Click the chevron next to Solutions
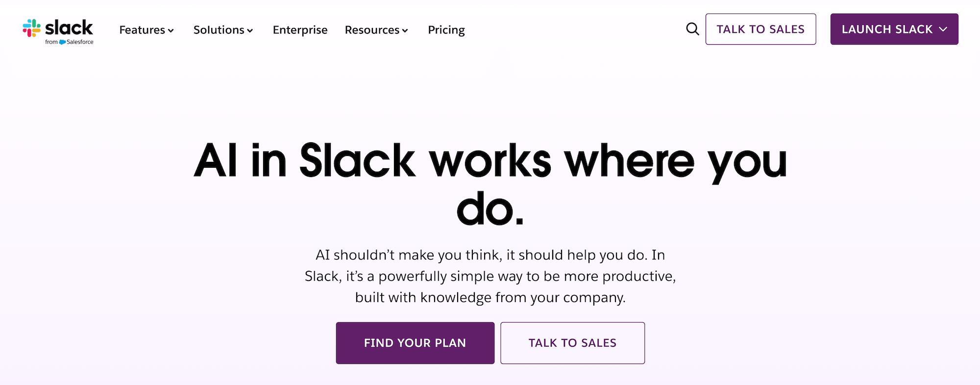Image resolution: width=980 pixels, height=385 pixels. 250,31
